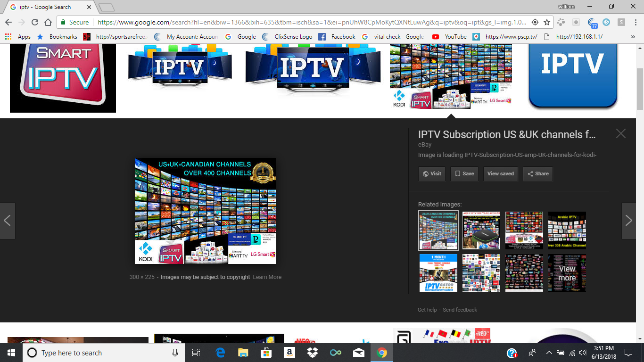Select the blue IPTV button image result
The width and height of the screenshot is (644, 362).
pyautogui.click(x=573, y=77)
